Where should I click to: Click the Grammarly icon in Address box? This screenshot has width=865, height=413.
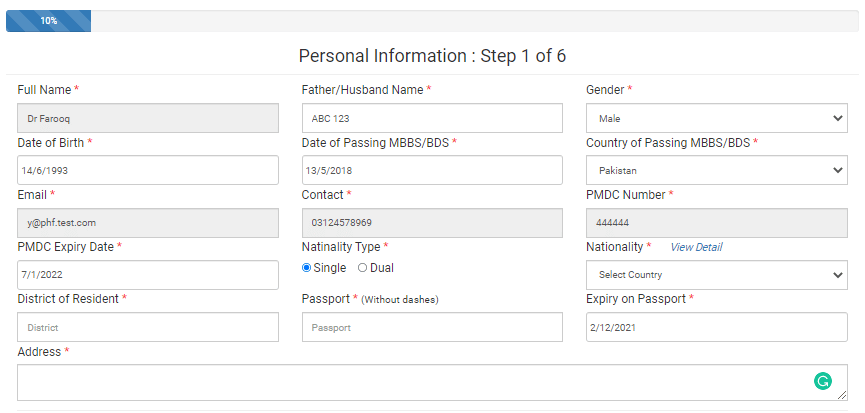823,381
